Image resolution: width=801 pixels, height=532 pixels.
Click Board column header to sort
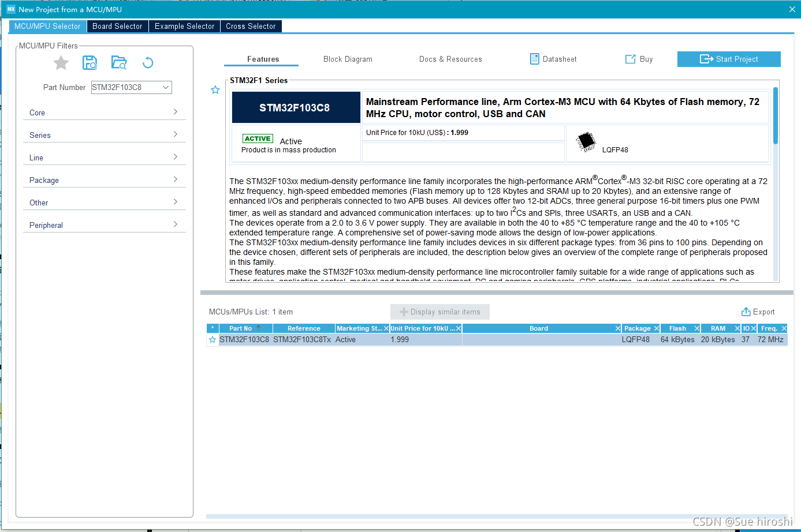point(538,328)
